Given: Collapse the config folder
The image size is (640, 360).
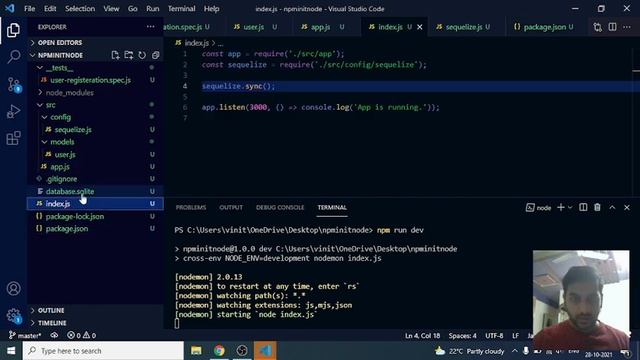Looking at the screenshot, I should [60, 117].
